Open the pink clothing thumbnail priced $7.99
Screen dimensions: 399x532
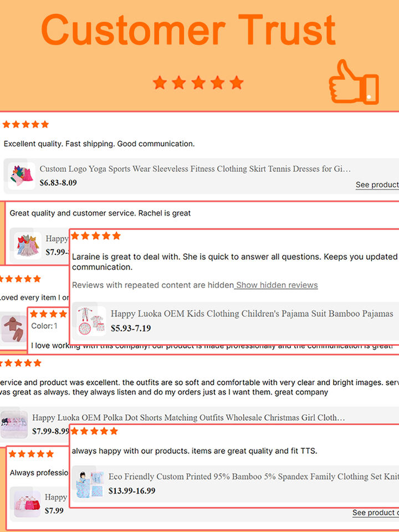pos(27,504)
